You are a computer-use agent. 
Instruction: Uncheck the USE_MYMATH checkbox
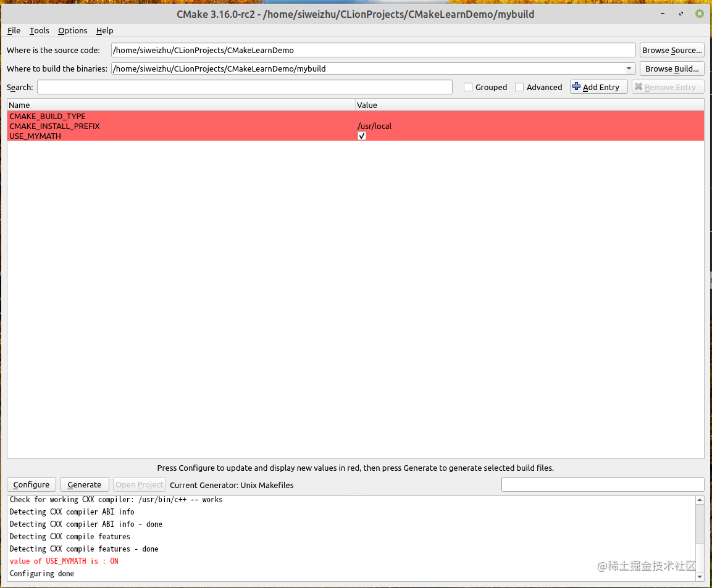tap(361, 136)
